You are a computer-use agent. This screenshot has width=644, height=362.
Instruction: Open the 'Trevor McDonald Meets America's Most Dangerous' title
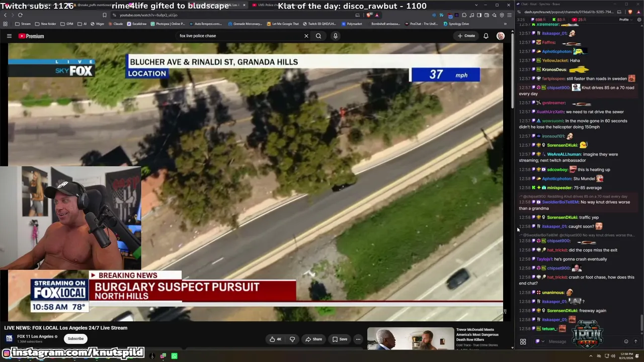point(477,334)
